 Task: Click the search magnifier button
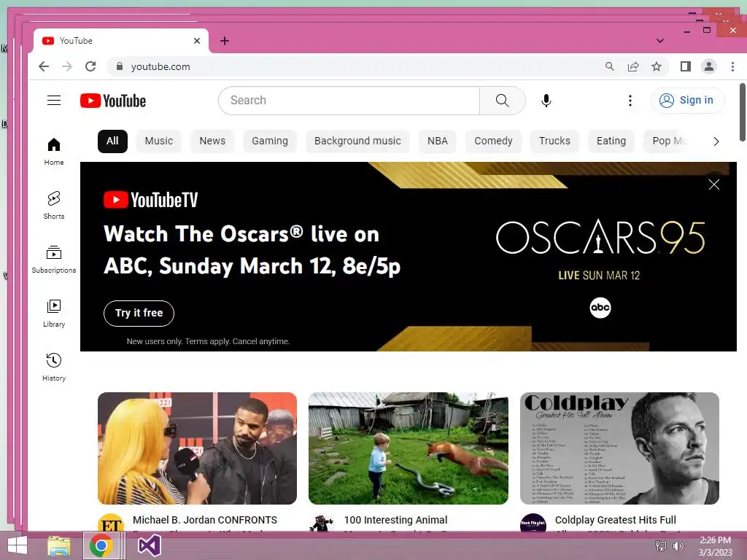[502, 101]
